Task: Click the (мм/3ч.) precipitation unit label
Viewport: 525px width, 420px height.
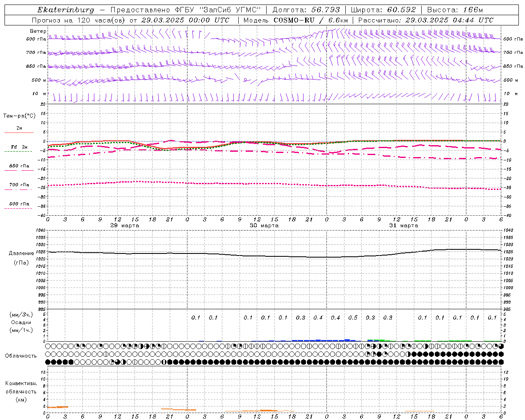Action: 21,315
